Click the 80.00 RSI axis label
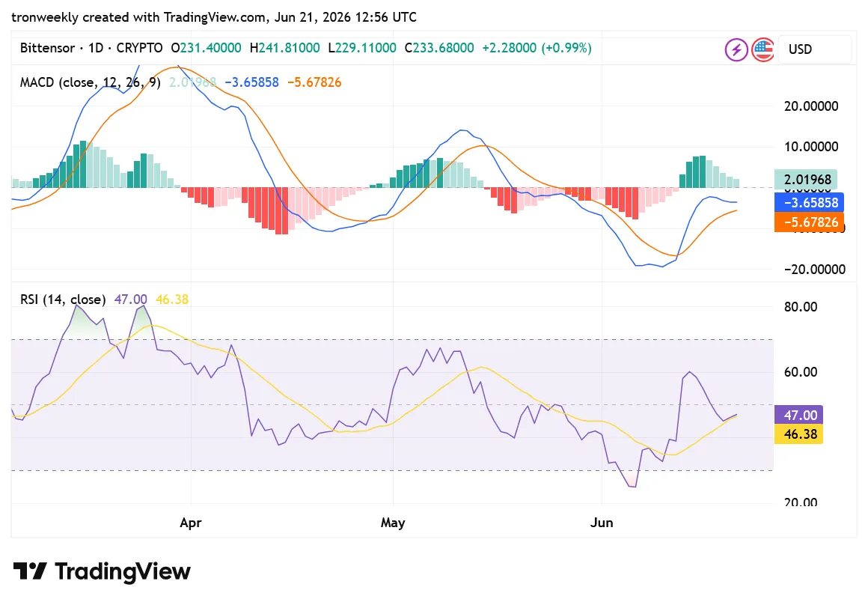 801,307
